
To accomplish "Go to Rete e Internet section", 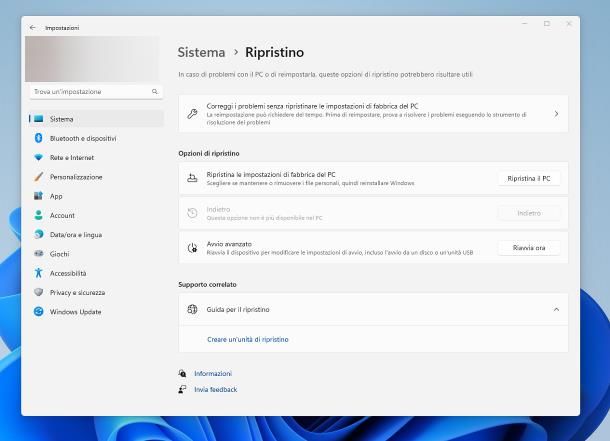I will tap(96, 158).
